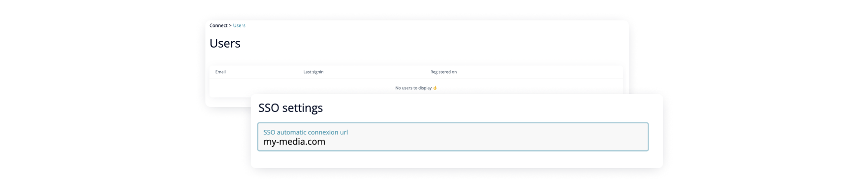868x189 pixels.
Task: Click the SSO automatic connexion url label
Action: (x=305, y=132)
